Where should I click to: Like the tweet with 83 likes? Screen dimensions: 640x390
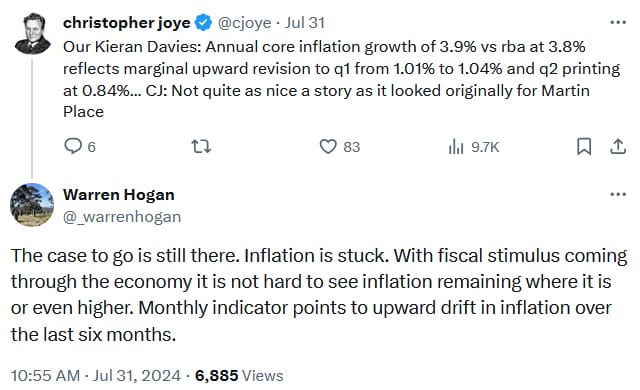(339, 146)
